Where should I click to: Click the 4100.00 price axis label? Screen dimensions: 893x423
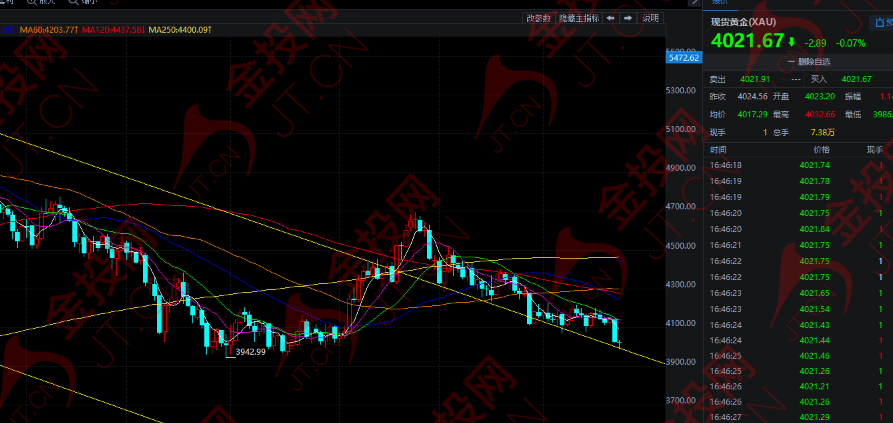click(682, 323)
